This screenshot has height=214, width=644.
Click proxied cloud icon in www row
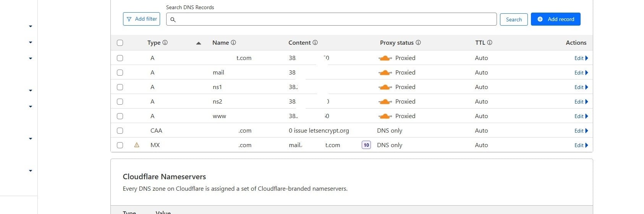[385, 116]
